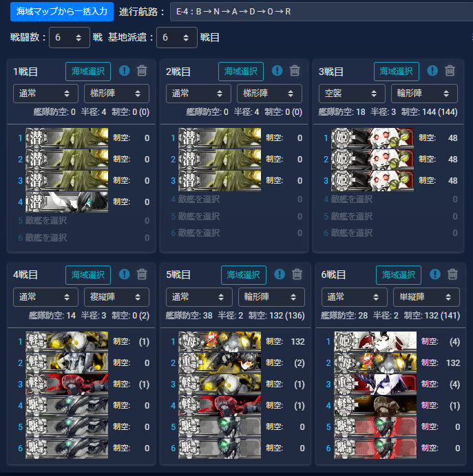Show info alert icon for 3戦目
473x476 pixels.
coord(432,71)
